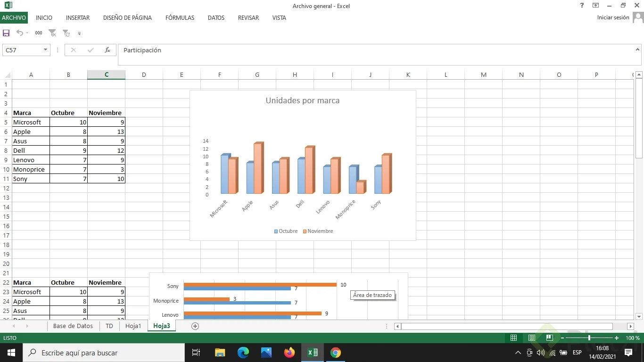
Task: Select the column D header
Action: pos(144,75)
